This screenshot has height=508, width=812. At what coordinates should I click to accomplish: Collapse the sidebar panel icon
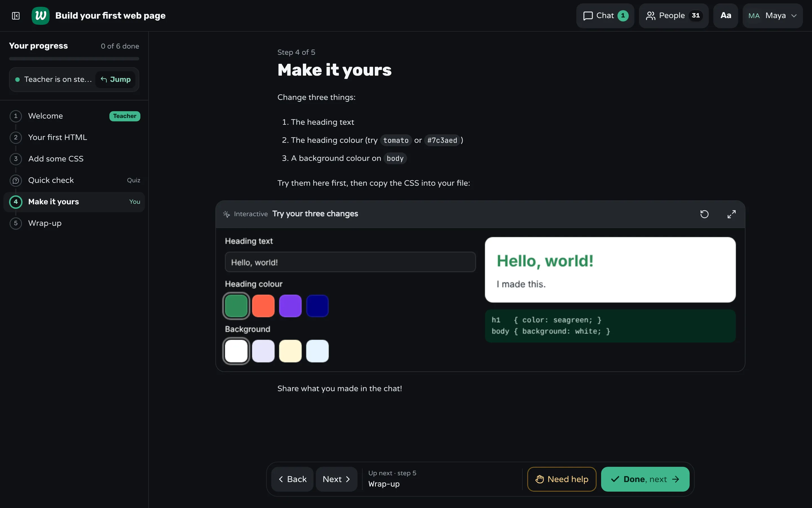tap(16, 16)
